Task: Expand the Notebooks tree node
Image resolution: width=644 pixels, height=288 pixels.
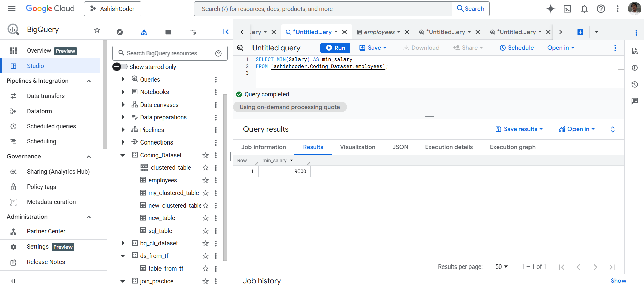Action: tap(123, 92)
